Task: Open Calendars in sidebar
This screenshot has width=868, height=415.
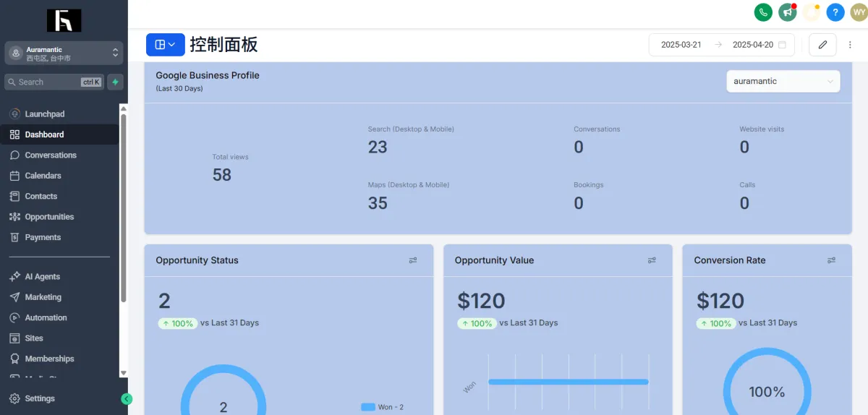Action: pyautogui.click(x=43, y=176)
